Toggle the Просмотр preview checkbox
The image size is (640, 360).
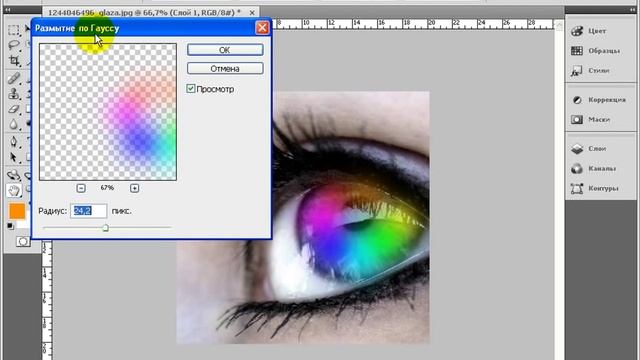191,89
